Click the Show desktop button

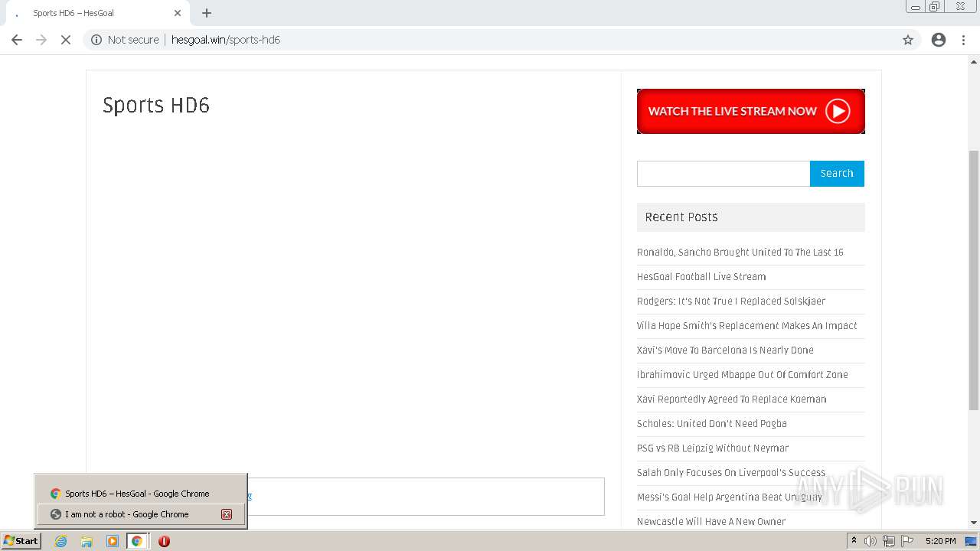point(972,541)
